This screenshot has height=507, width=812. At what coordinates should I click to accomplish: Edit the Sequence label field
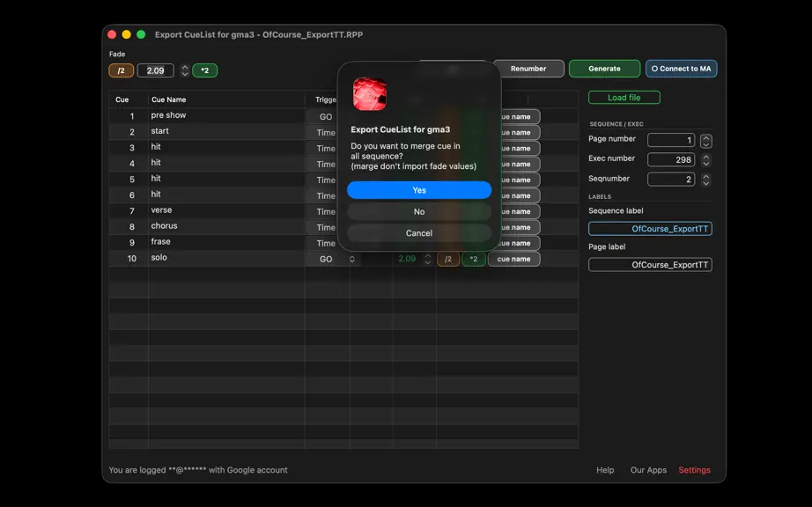[x=650, y=229]
